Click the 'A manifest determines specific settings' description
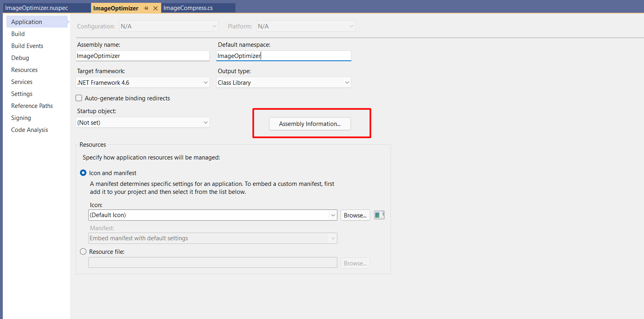This screenshot has height=319, width=644. [212, 188]
